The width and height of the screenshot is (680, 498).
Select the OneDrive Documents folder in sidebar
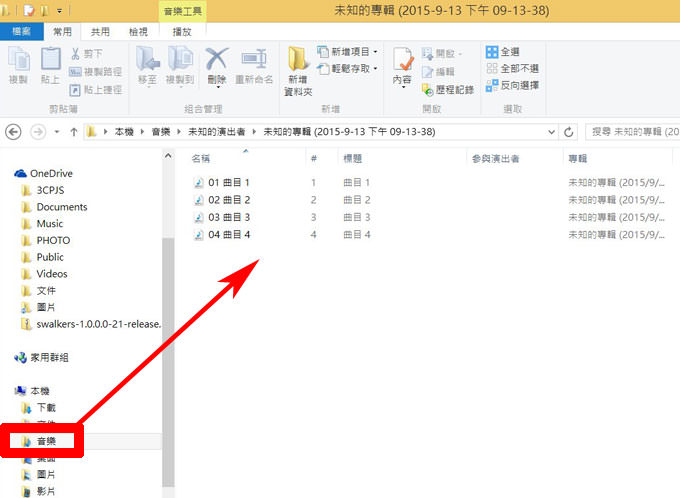[x=62, y=207]
